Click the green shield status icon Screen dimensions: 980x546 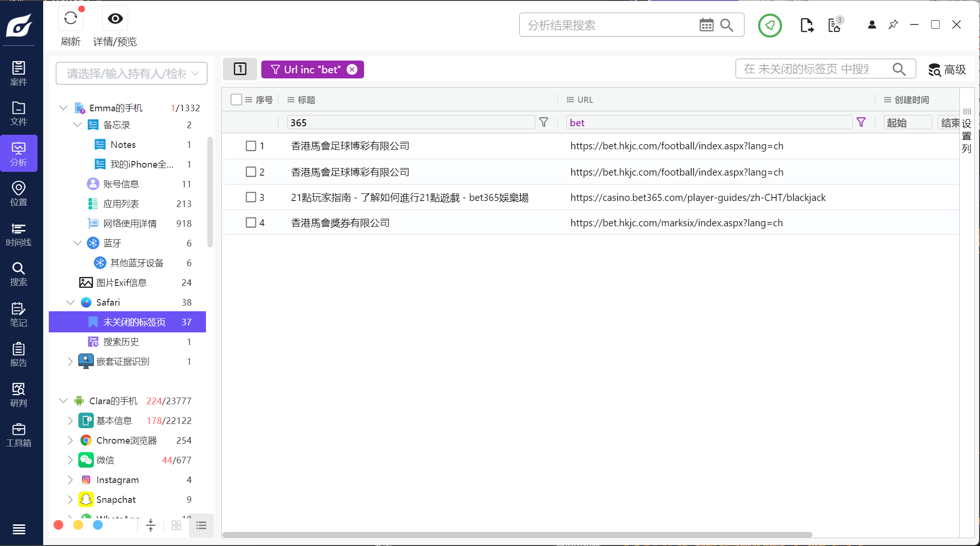(770, 25)
